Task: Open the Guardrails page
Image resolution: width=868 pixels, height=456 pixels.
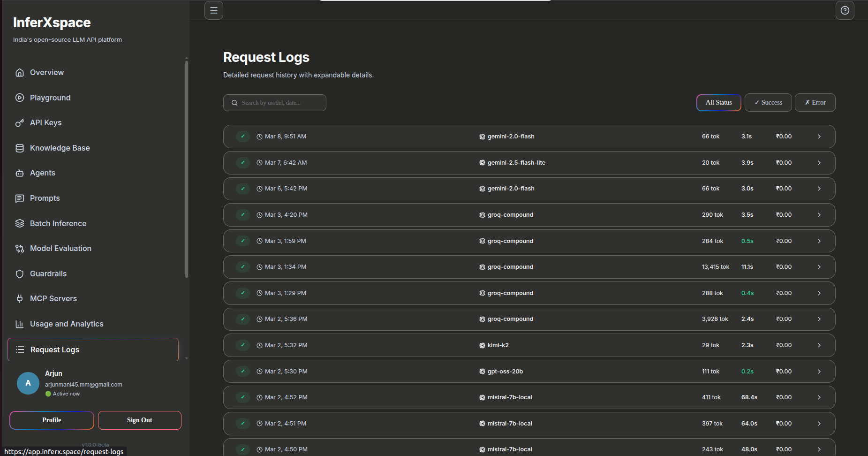Action: click(x=93, y=274)
